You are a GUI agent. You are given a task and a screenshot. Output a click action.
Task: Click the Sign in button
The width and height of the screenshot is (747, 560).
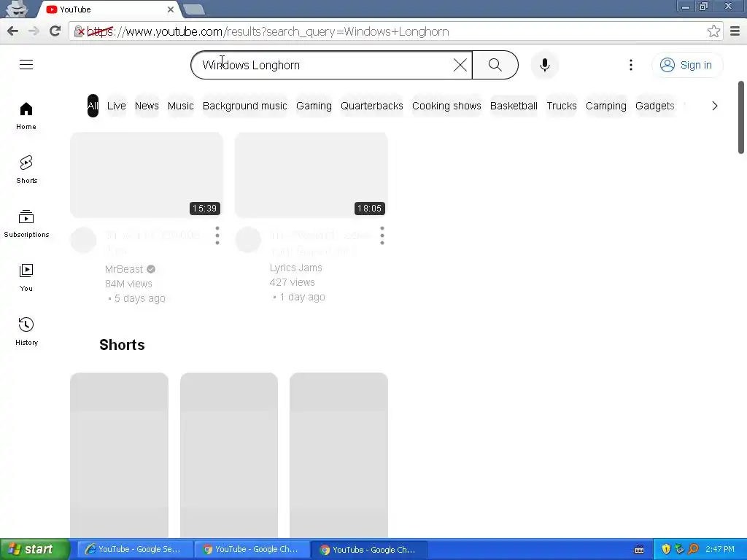pyautogui.click(x=686, y=65)
